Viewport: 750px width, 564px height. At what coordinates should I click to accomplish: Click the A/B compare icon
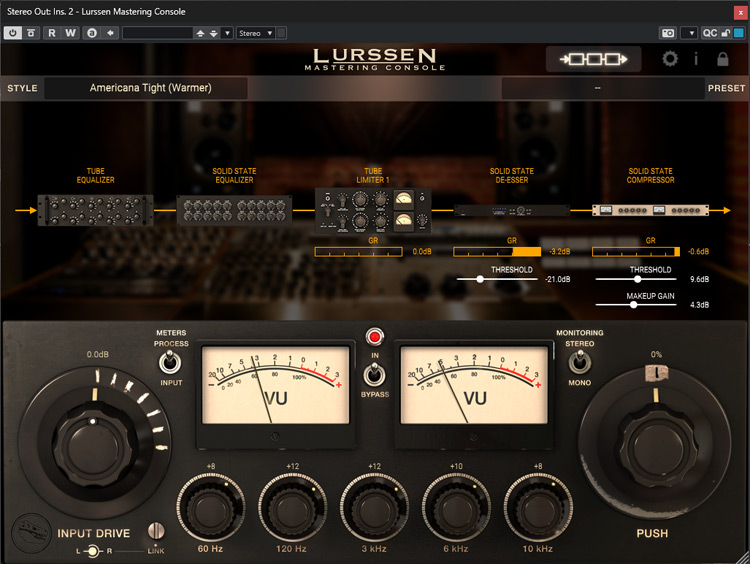pos(92,33)
